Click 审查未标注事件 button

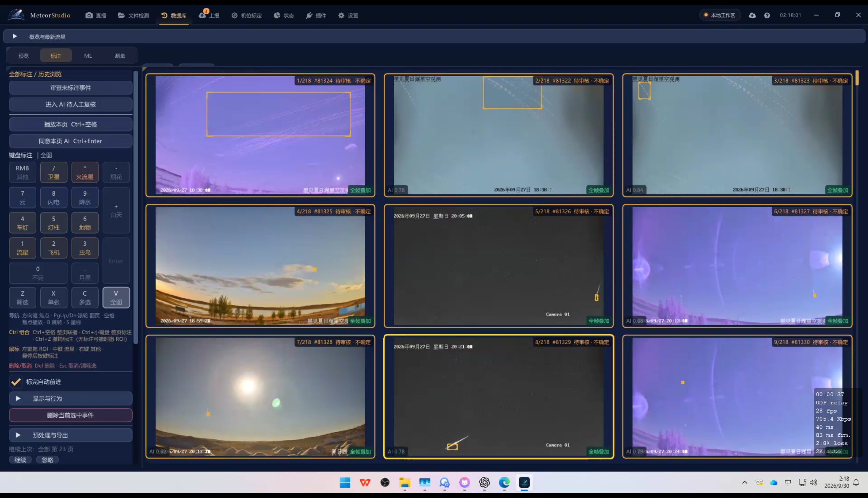tap(71, 88)
